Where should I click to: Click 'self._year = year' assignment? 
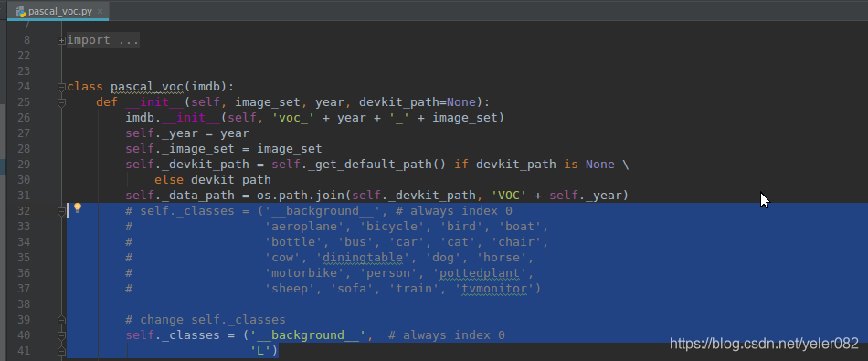187,133
